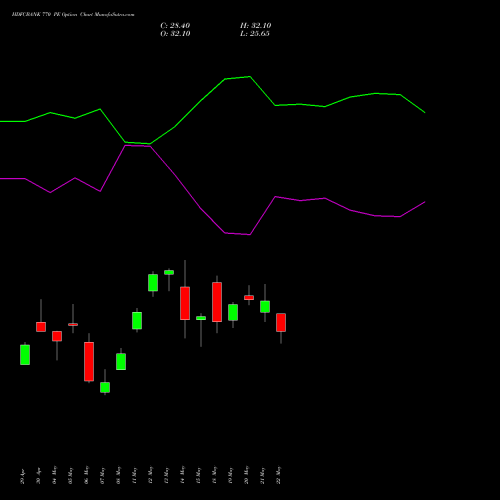Click the HDFCBANK 770 PE chart title
500x500 pixels.
coord(73,15)
